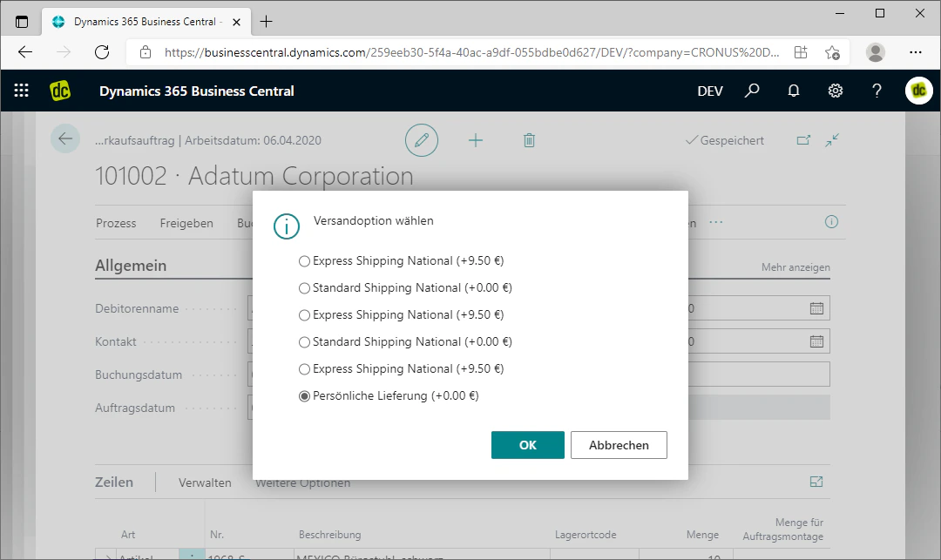Click the browser address bar URL
Image resolution: width=941 pixels, height=560 pixels.
(x=471, y=52)
